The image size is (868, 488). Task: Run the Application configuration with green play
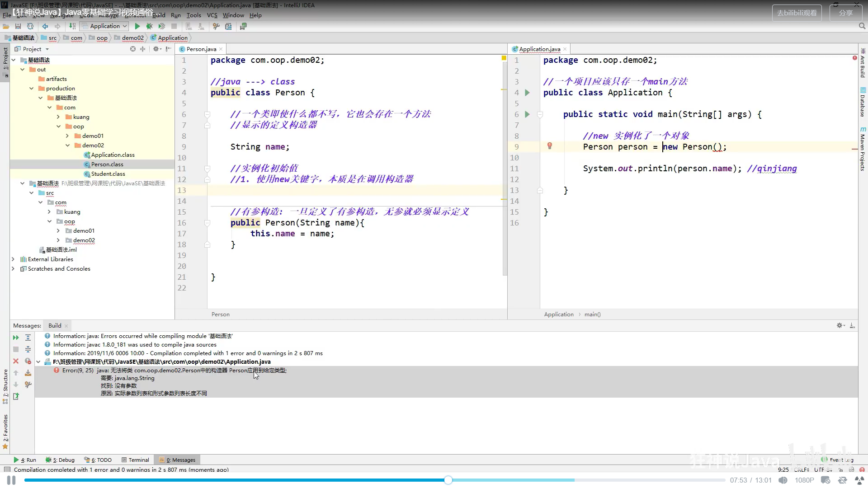(137, 26)
